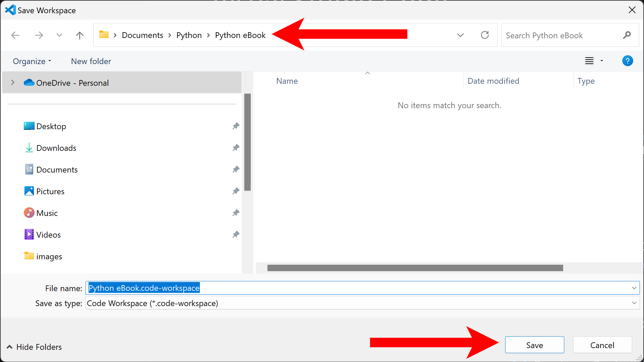Open Downloads in the navigation pane
Screen dimensions: 644x362
click(x=56, y=148)
